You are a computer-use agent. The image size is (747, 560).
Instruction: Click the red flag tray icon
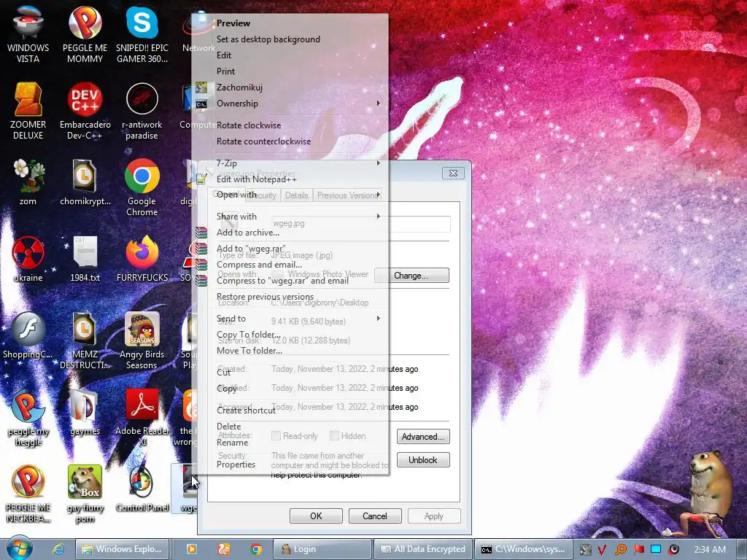638,550
